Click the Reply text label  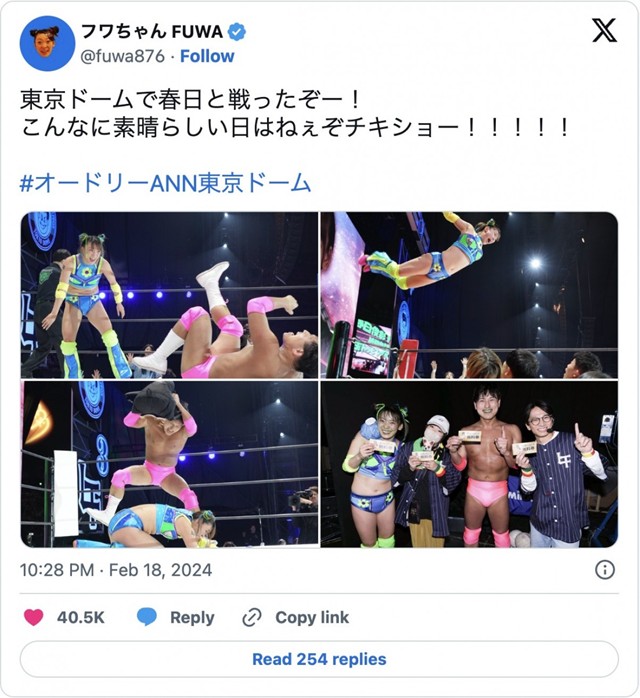[192, 617]
